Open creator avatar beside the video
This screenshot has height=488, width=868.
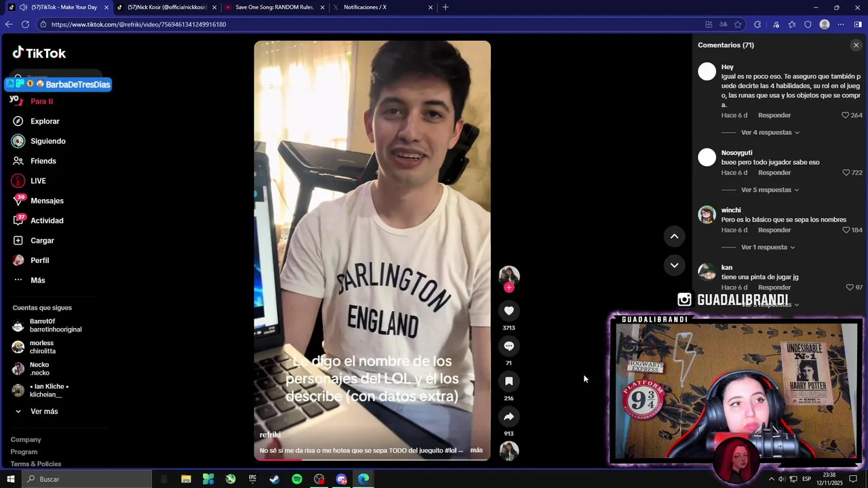[x=509, y=276]
